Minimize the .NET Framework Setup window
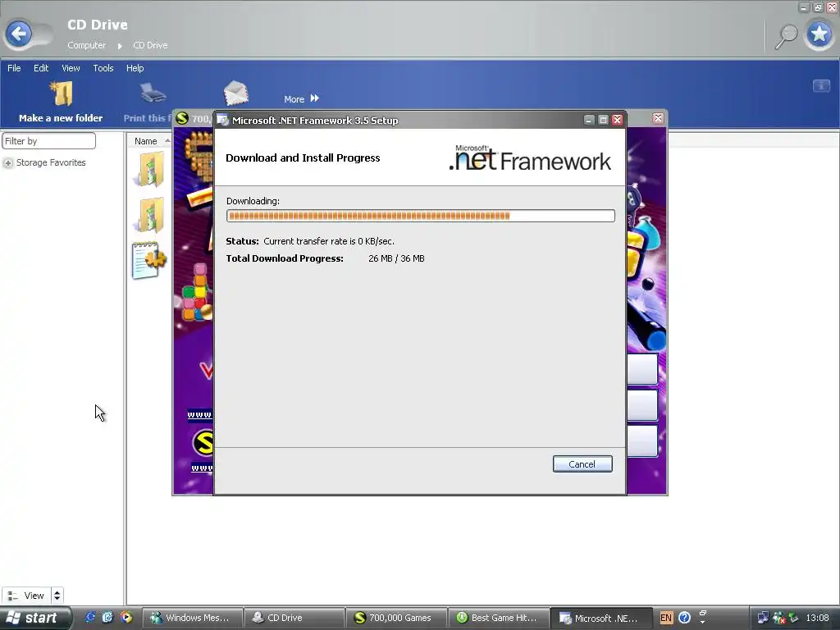The image size is (840, 630). (x=589, y=120)
